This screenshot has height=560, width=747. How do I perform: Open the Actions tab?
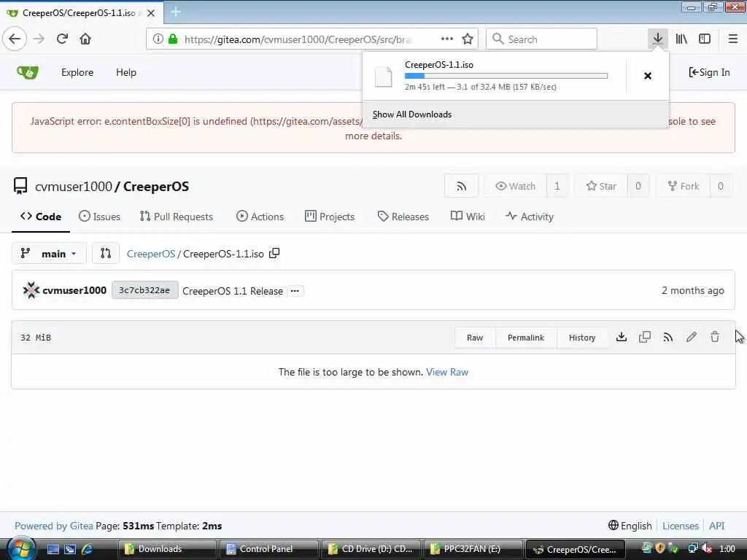(260, 217)
